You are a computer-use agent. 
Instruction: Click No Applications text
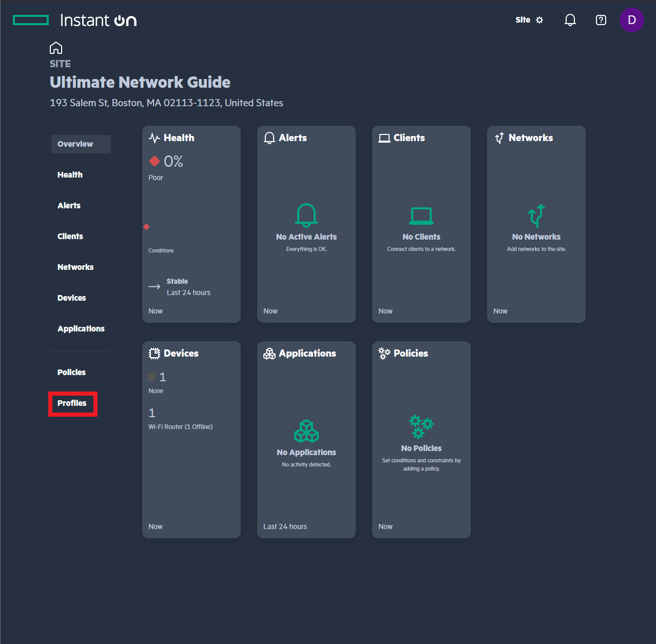306,453
